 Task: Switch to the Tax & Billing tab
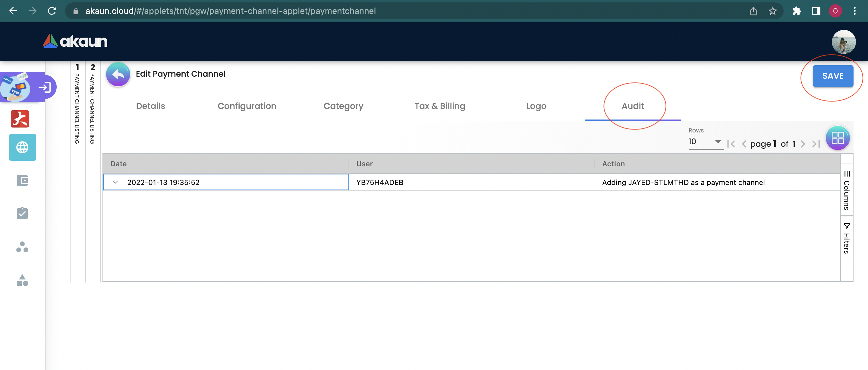[x=439, y=106]
